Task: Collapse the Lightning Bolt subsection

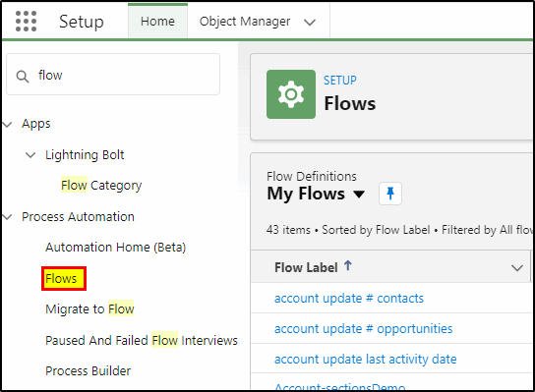Action: point(30,155)
